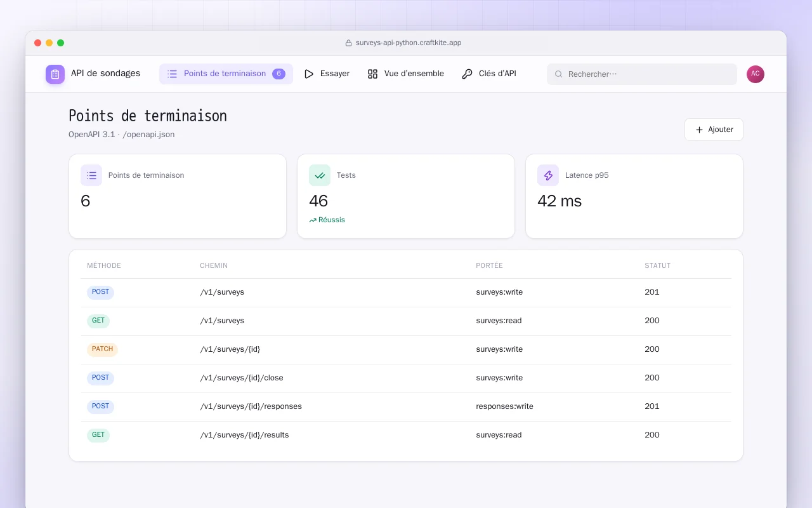
Task: Click the key icon beside Clés d'API
Action: [468, 74]
